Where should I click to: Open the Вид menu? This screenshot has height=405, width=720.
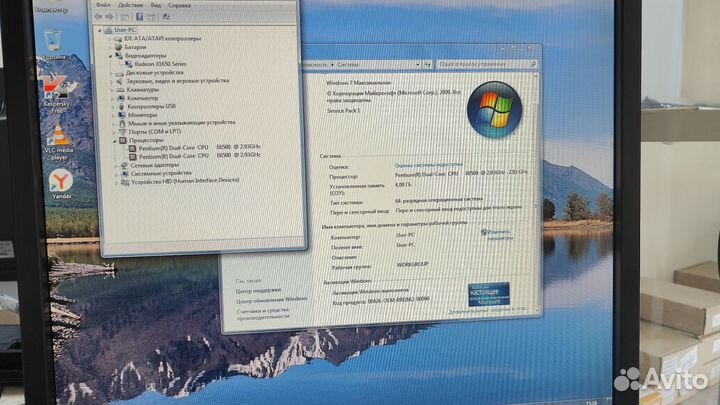[158, 4]
